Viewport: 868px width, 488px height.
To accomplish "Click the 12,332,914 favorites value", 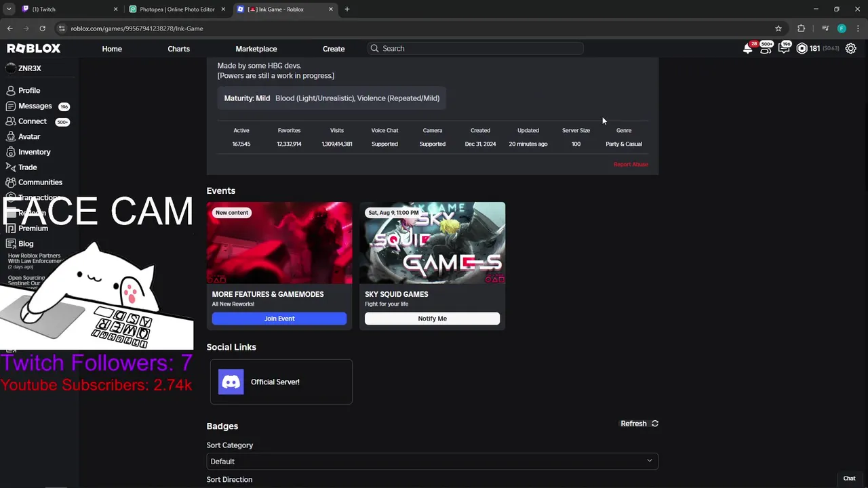I will pyautogui.click(x=289, y=144).
